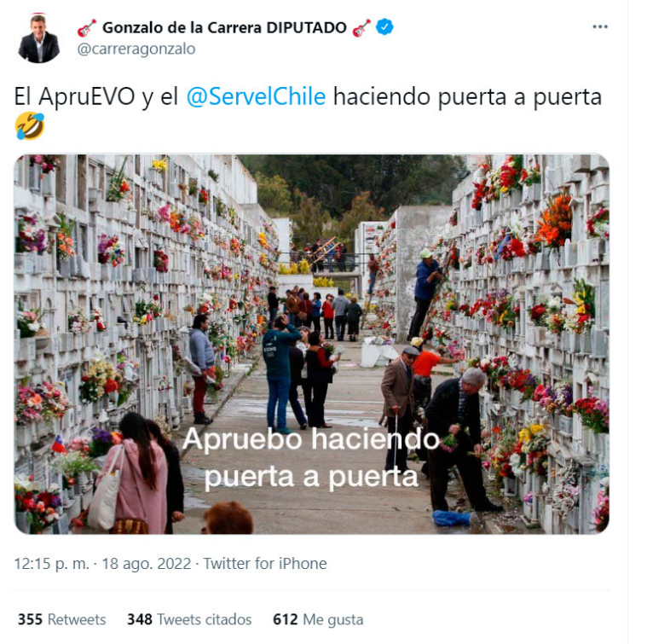The height and width of the screenshot is (644, 647).
Task: Click the 'Apruebo haciendo puerta a puerta' caption
Action: [x=311, y=458]
